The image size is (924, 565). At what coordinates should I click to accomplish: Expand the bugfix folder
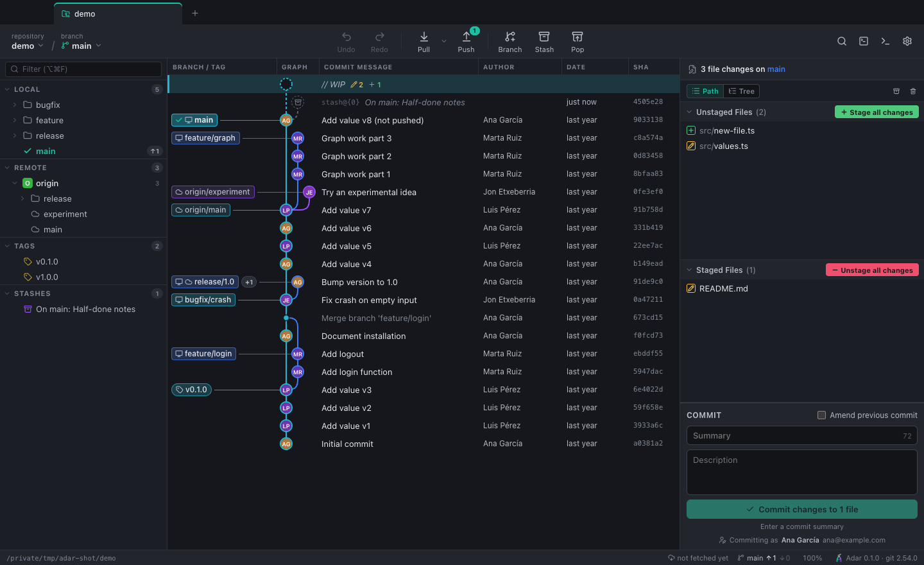click(x=15, y=105)
